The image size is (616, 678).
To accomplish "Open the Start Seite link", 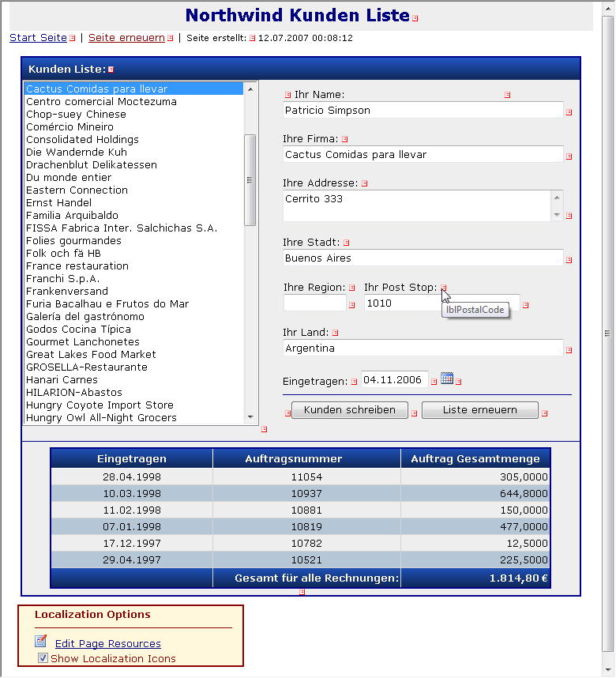I will (x=38, y=38).
